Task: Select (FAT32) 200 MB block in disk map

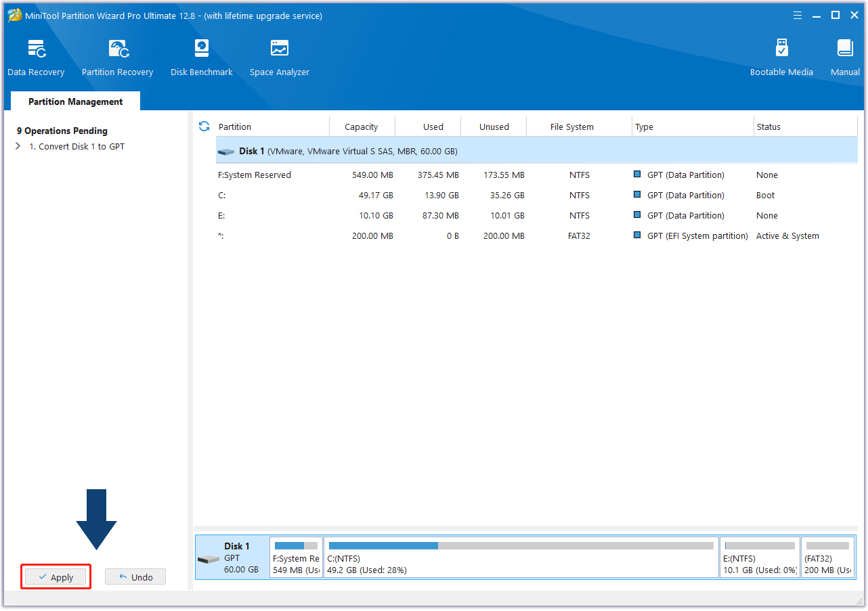Action: coord(827,558)
